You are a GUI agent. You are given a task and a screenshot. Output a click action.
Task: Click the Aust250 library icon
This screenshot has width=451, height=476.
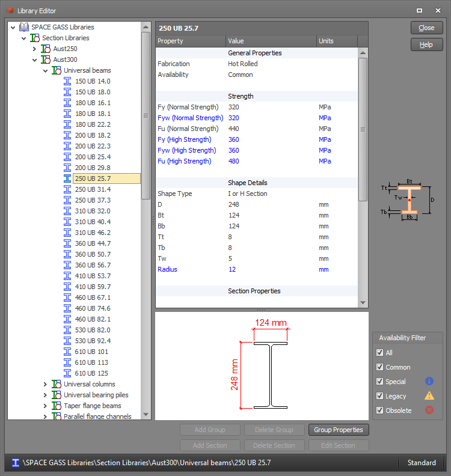46,49
